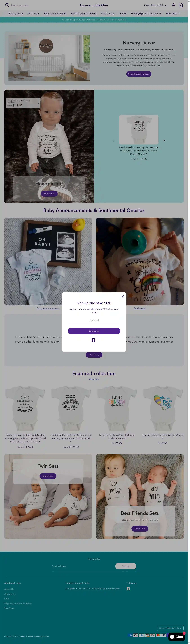190x644 pixels.
Task: Go to the Nursery Decor nav item
Action: click(x=15, y=14)
